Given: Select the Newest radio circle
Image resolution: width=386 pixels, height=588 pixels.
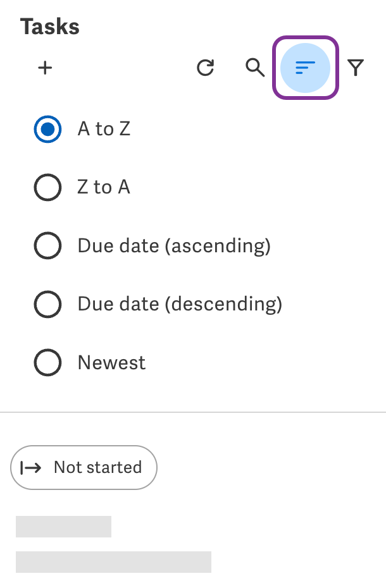Looking at the screenshot, I should 47,363.
